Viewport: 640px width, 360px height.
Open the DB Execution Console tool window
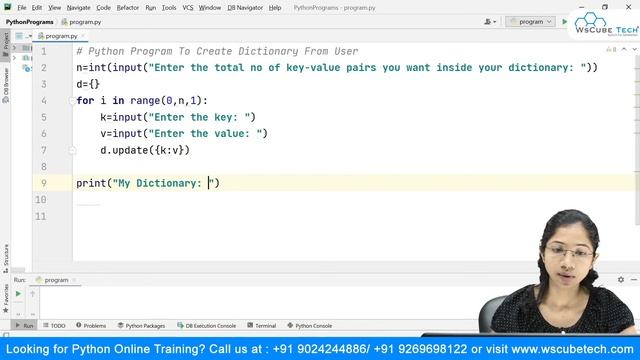pyautogui.click(x=207, y=326)
